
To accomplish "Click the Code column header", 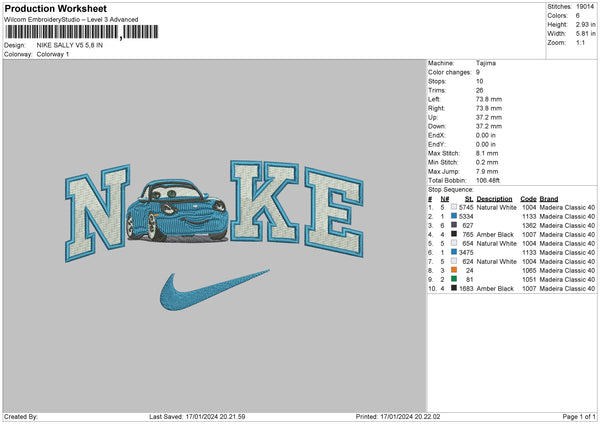I will 528,198.
